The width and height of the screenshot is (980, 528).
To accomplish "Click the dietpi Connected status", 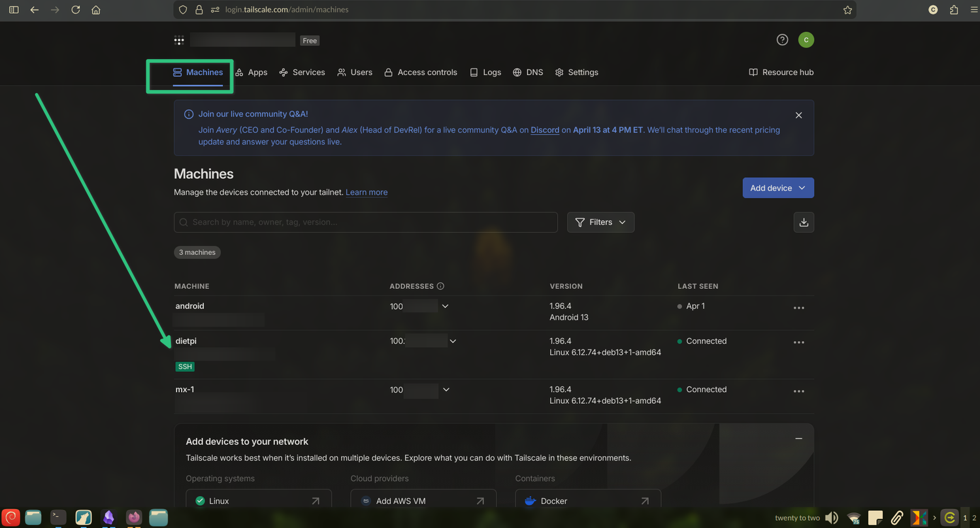I will 706,341.
